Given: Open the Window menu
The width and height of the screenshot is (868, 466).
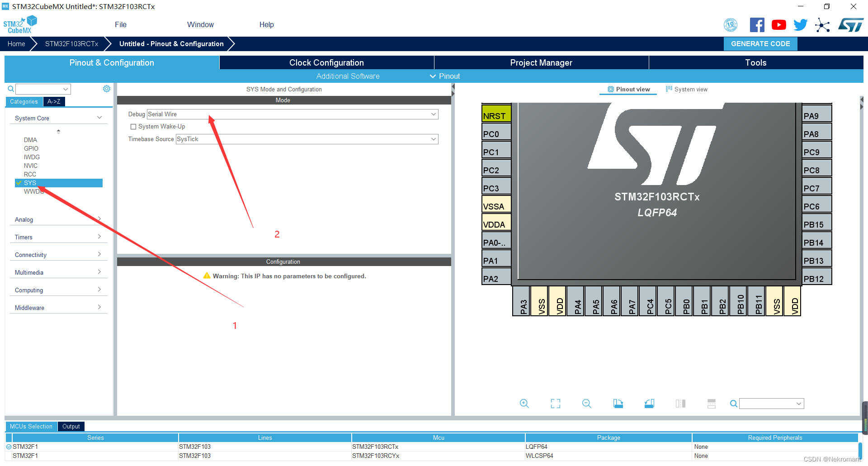Looking at the screenshot, I should coord(200,24).
